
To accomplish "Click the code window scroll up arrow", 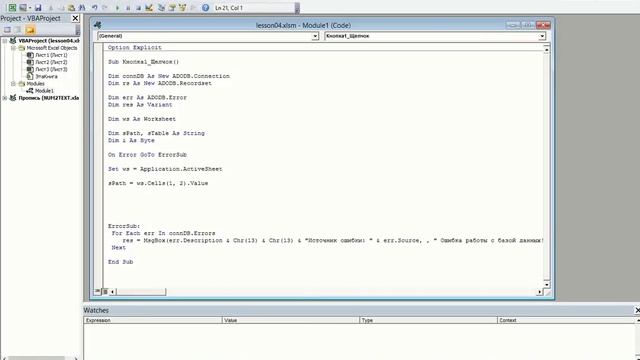I will coord(547,49).
